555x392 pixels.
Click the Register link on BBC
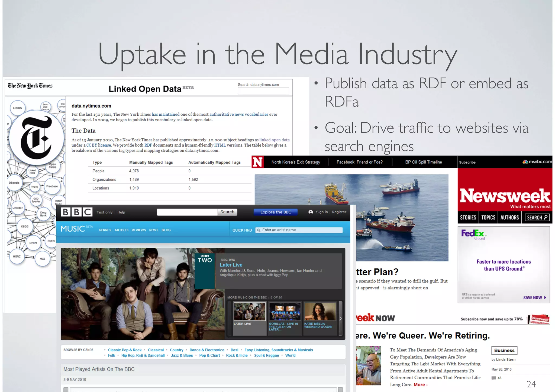tap(339, 212)
